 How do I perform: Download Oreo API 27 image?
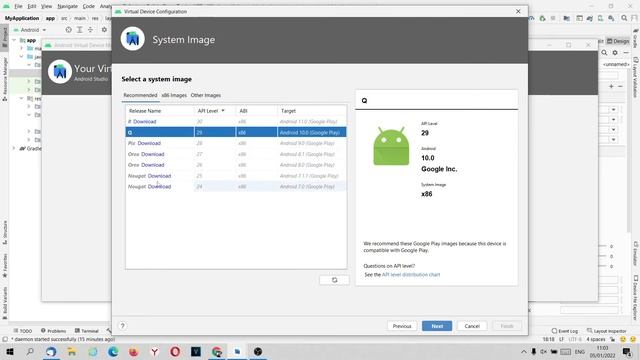153,154
